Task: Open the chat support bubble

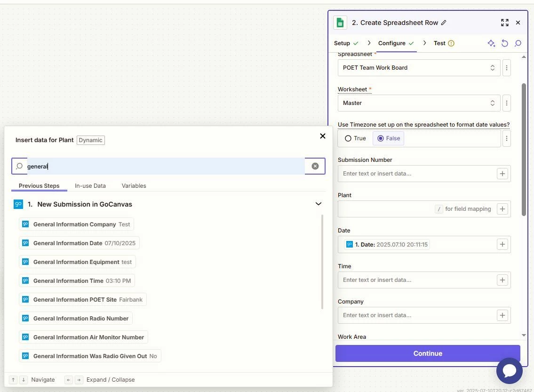Action: [510, 370]
